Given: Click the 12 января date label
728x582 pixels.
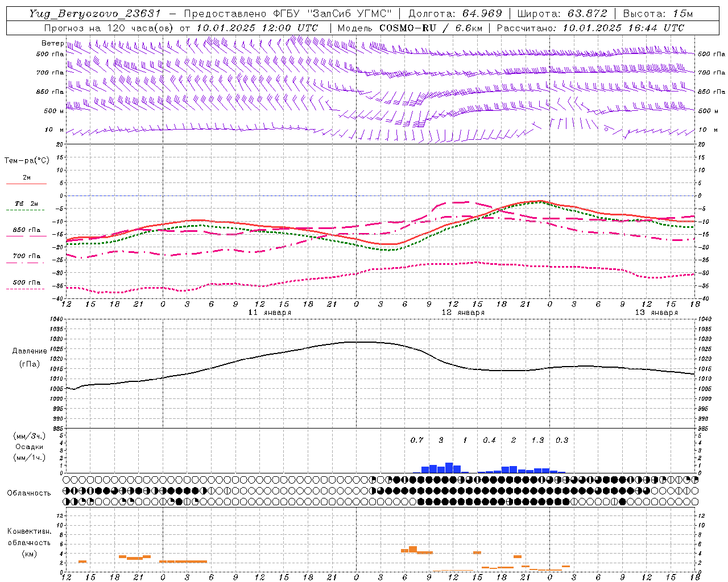Looking at the screenshot, I should [x=463, y=313].
